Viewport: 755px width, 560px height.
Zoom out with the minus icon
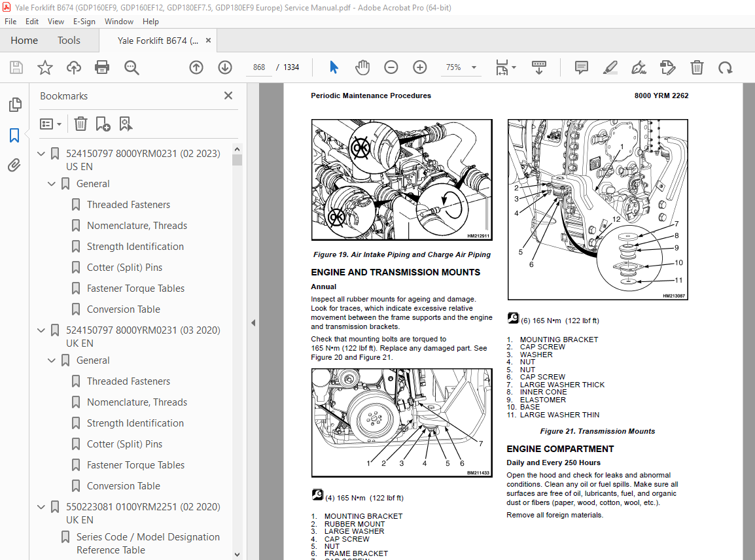click(391, 67)
